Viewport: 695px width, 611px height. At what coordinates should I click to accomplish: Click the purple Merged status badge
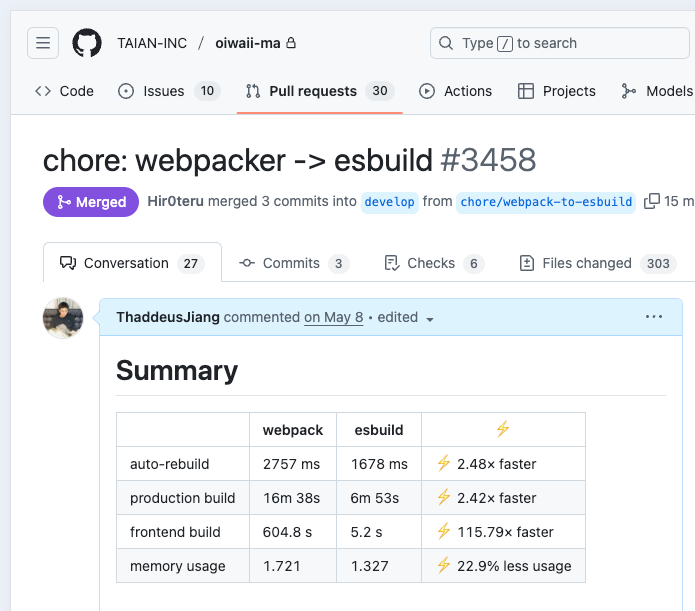click(x=91, y=202)
